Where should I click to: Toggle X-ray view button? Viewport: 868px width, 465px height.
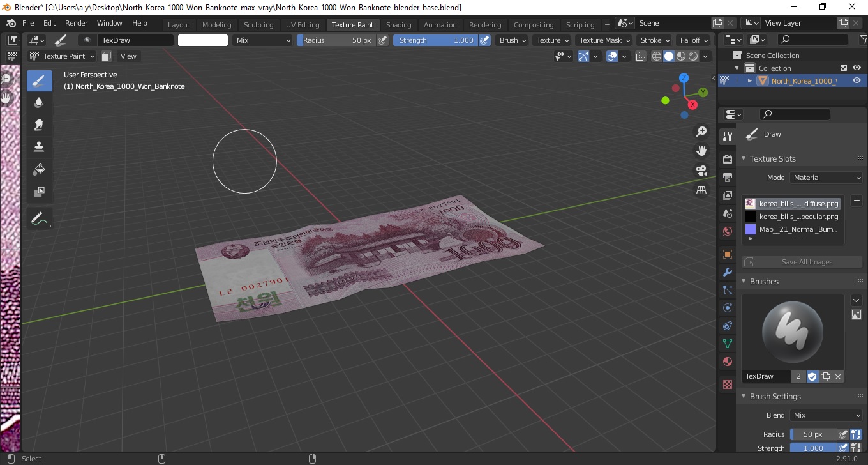641,56
